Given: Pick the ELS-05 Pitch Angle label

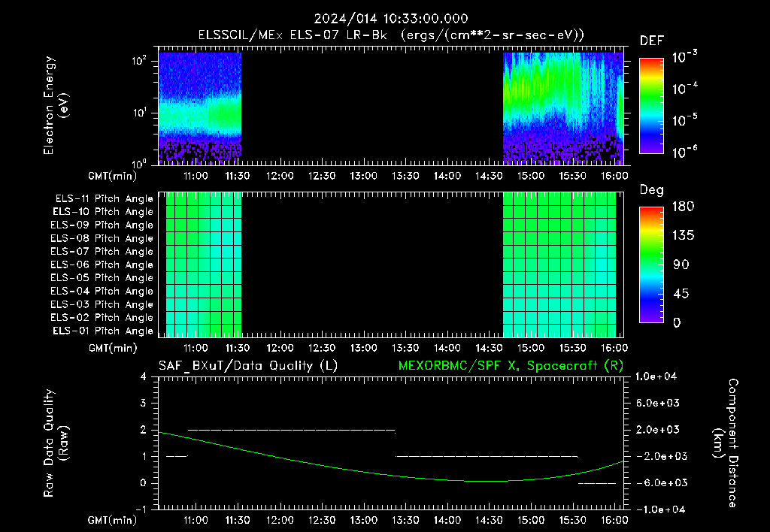Looking at the screenshot, I should pyautogui.click(x=102, y=278).
